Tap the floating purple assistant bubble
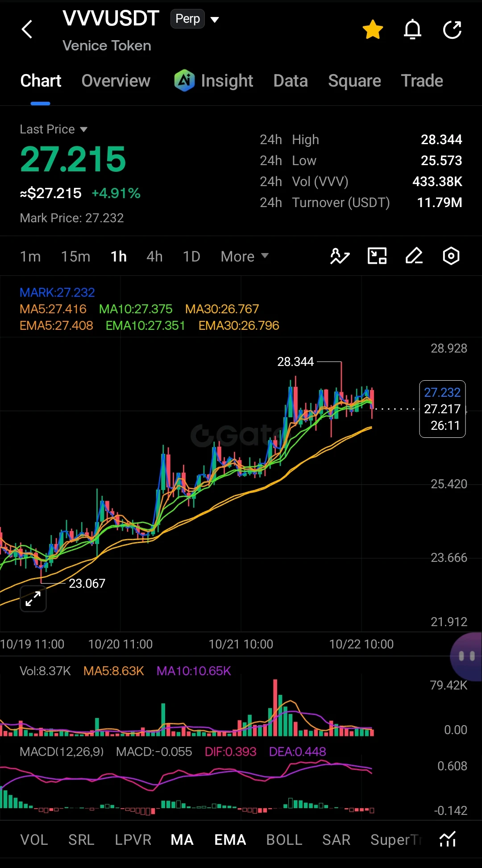 pyautogui.click(x=466, y=656)
